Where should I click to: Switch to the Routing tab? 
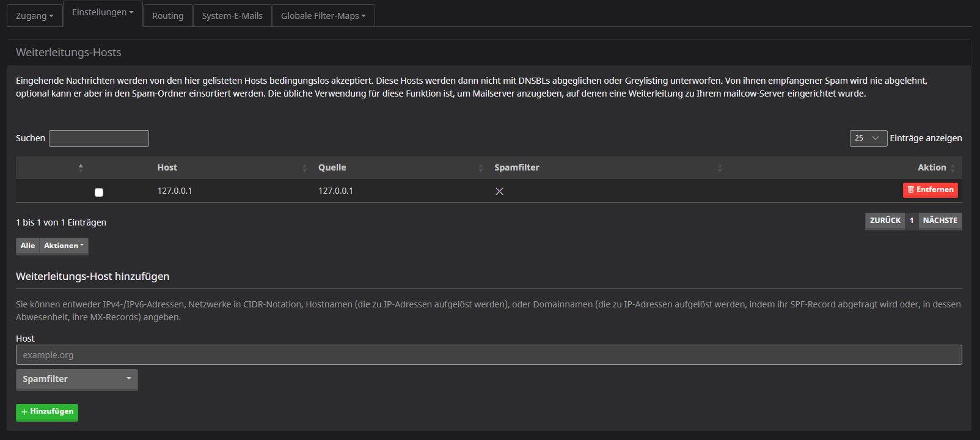(x=167, y=16)
